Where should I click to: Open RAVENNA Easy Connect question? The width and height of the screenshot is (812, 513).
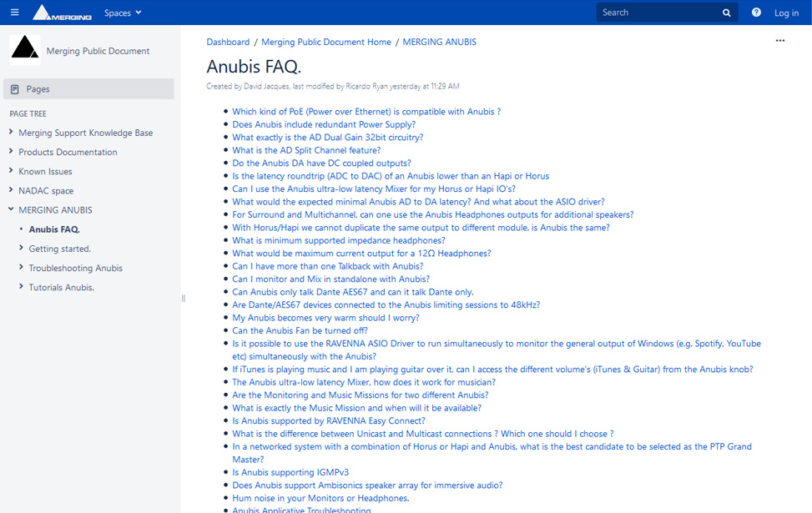tap(329, 421)
